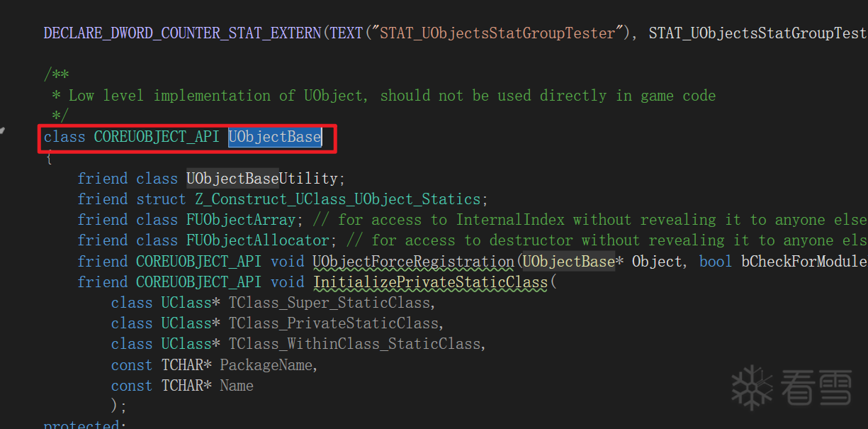Click the UObjectBase* parameter type
Screen dimensions: 868x429
(573, 262)
